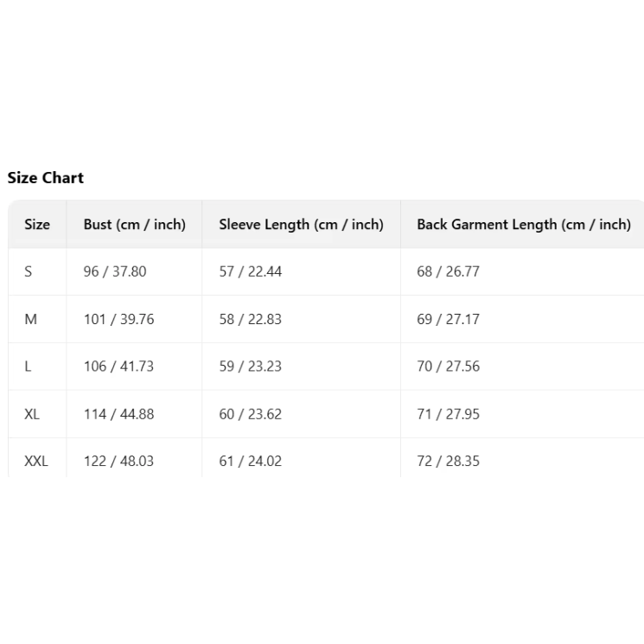Select back length 72 / 28.35

(448, 461)
